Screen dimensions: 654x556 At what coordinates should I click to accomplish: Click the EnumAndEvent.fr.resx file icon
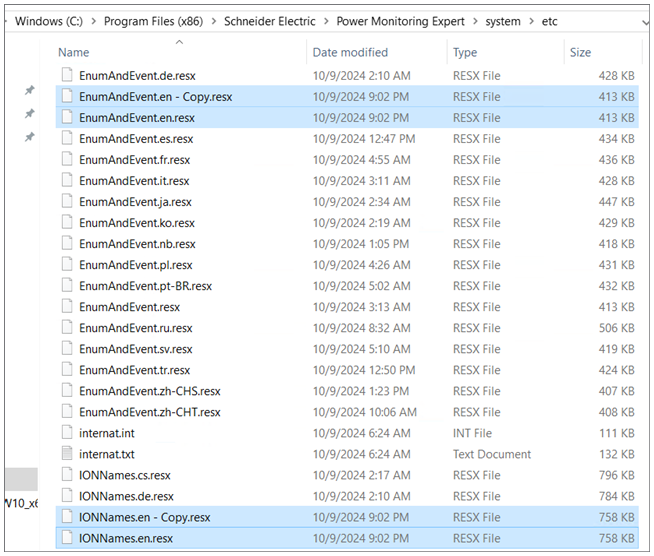click(67, 159)
